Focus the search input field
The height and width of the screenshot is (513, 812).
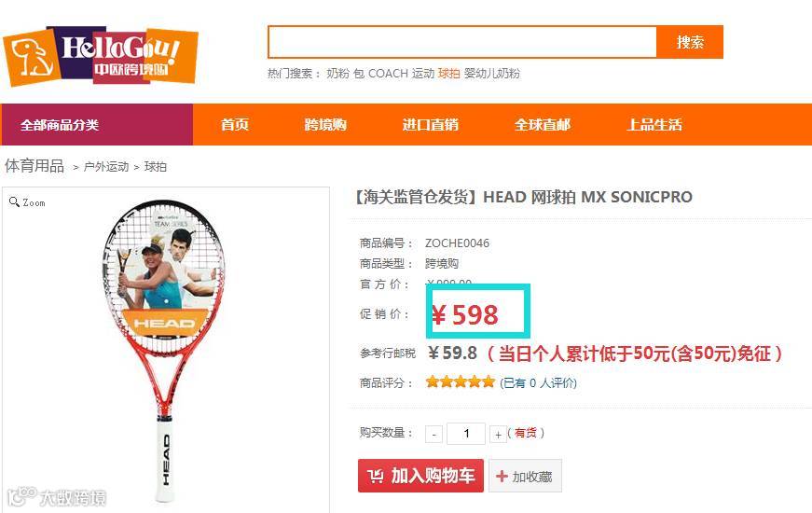(x=461, y=42)
